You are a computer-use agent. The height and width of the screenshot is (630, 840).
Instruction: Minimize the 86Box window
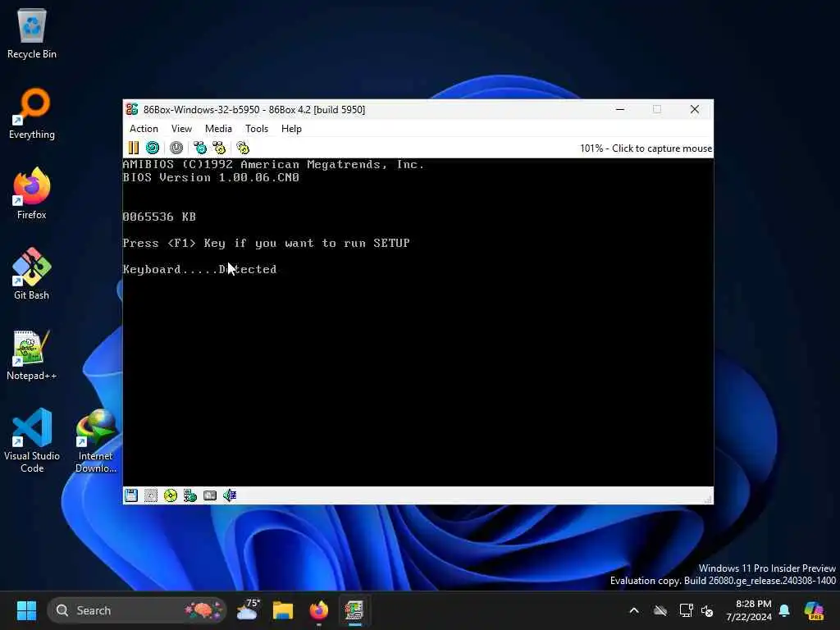[620, 109]
